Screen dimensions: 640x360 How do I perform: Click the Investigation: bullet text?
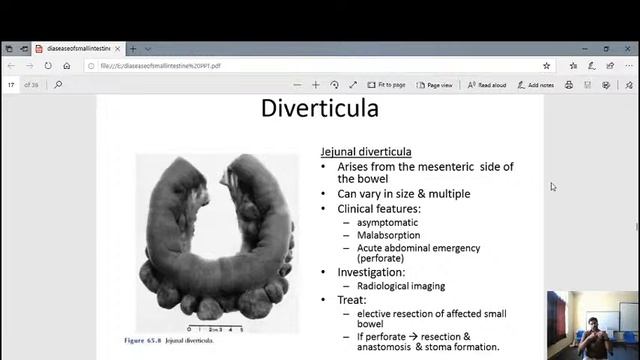[x=371, y=272]
